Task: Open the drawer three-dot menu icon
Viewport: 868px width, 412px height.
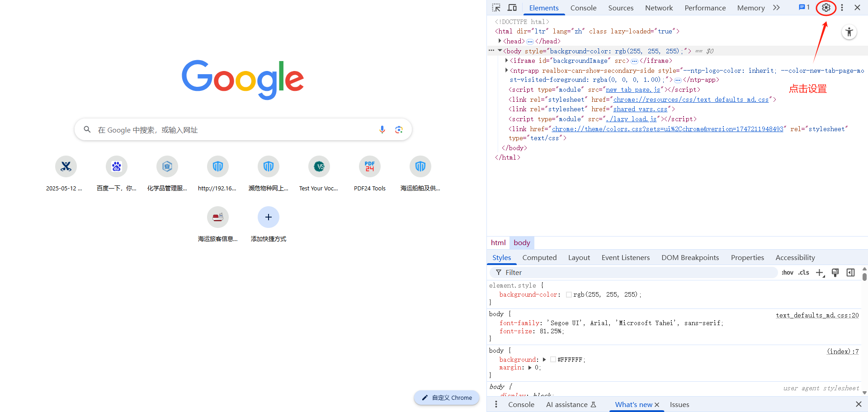Action: [x=496, y=404]
